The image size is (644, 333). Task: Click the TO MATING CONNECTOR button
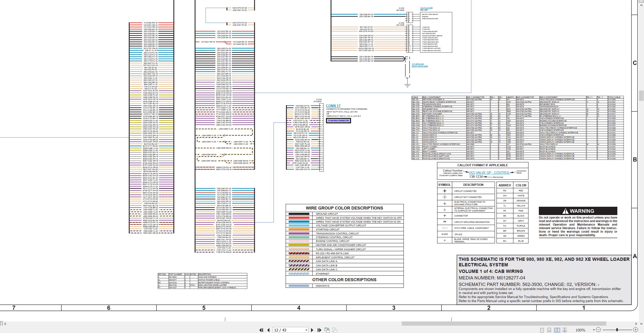coord(338,121)
